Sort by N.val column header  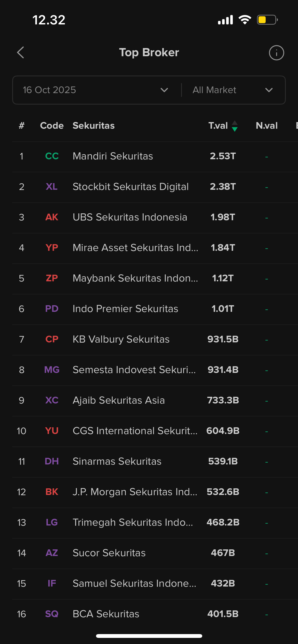pyautogui.click(x=267, y=126)
